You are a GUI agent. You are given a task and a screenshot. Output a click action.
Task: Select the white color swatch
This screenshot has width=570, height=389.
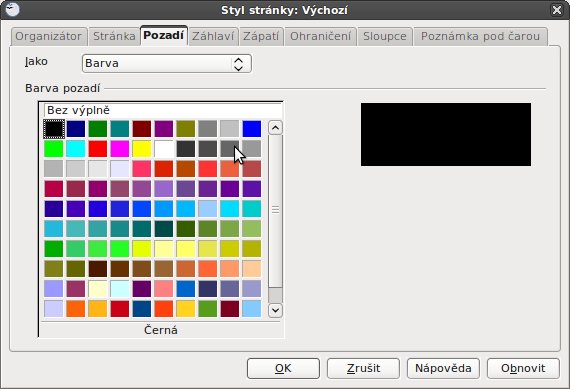click(164, 149)
